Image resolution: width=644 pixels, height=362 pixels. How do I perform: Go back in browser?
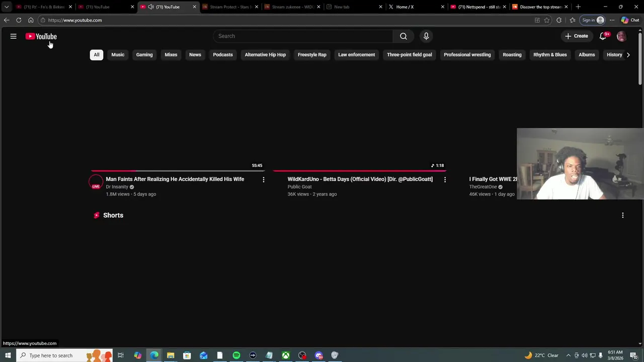click(7, 20)
